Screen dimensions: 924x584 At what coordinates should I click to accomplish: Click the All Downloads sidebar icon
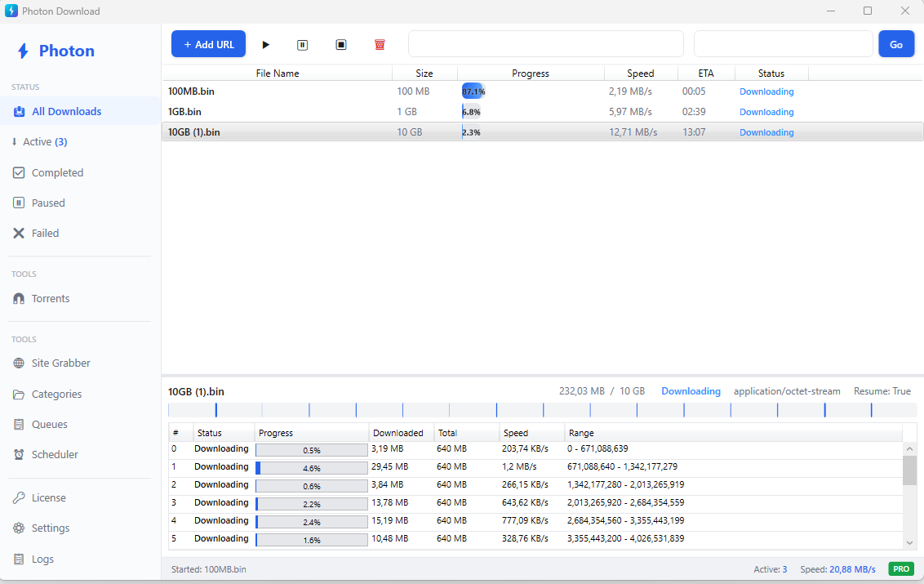tap(19, 111)
